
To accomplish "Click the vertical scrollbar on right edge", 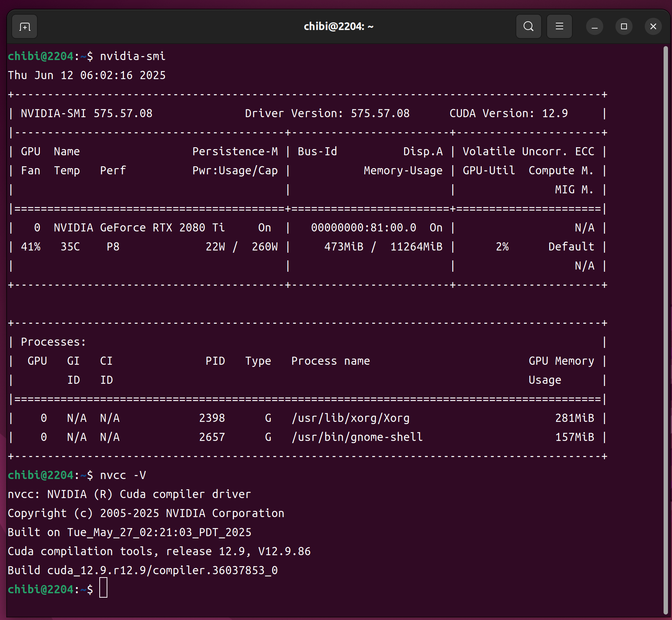I will [665, 330].
